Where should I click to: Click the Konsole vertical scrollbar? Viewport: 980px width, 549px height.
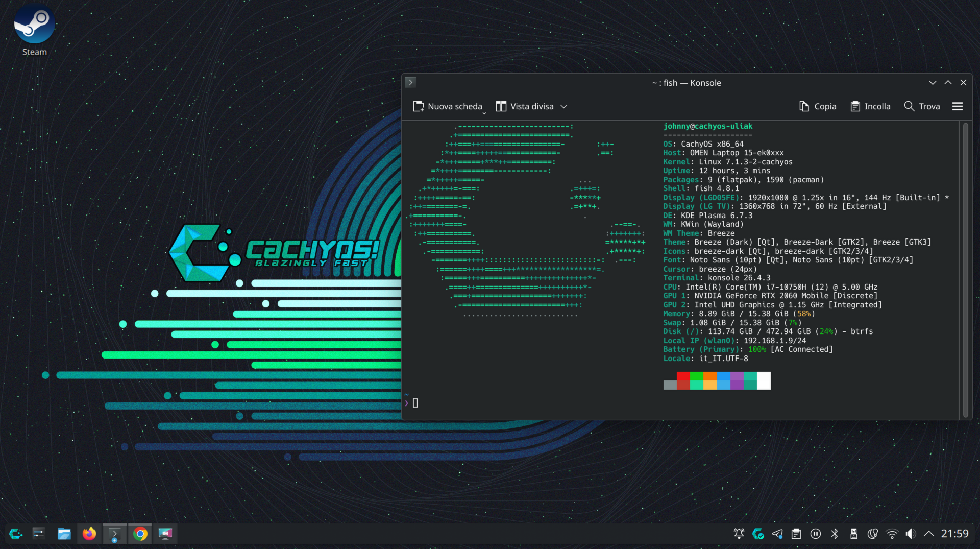pos(965,270)
